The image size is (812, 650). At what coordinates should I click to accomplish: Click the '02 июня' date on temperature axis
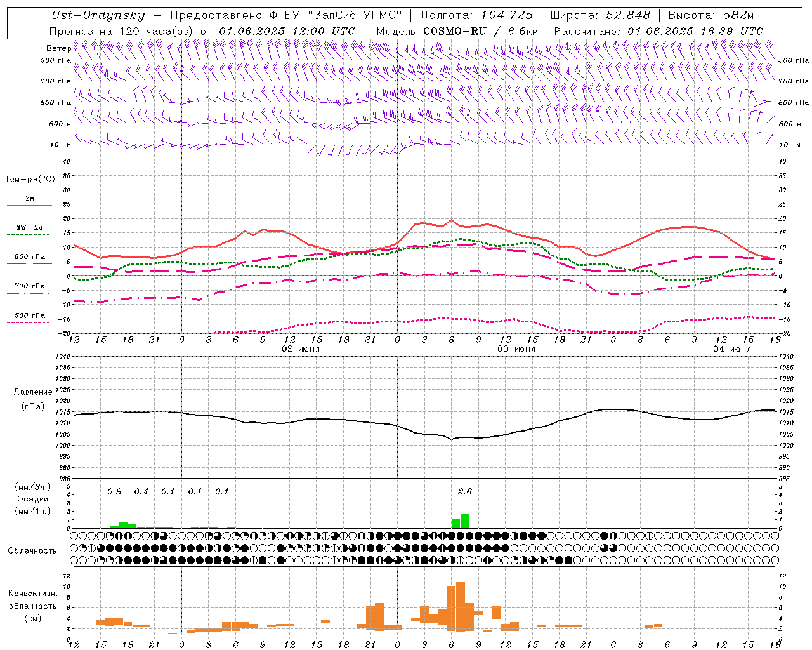point(300,349)
